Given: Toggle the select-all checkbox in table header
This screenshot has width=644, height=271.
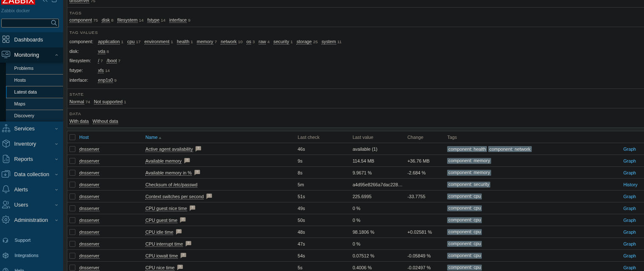Looking at the screenshot, I should [x=72, y=137].
